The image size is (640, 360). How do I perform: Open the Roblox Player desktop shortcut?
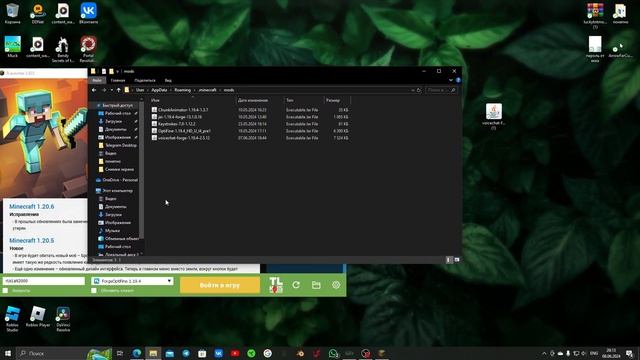click(x=38, y=317)
